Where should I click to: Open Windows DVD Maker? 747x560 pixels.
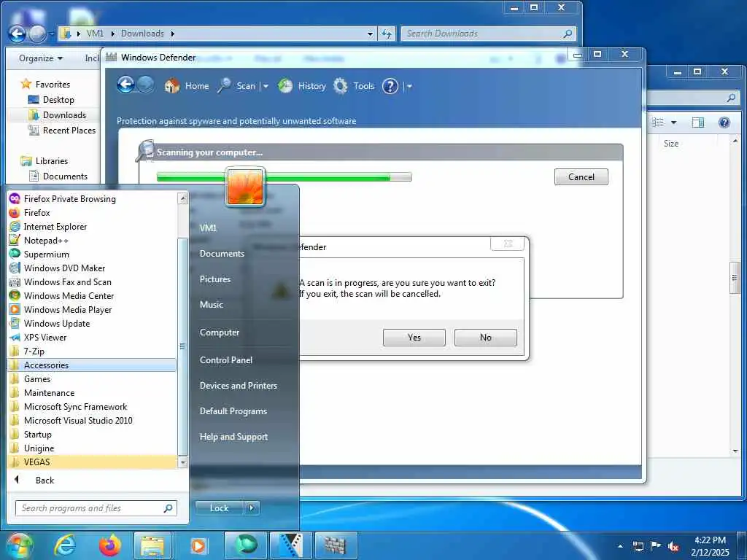(92, 268)
